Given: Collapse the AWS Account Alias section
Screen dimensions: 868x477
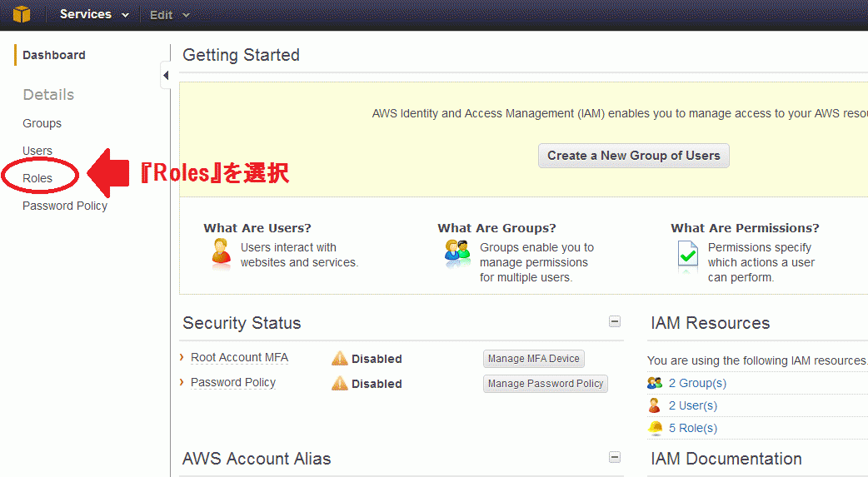Looking at the screenshot, I should (615, 457).
